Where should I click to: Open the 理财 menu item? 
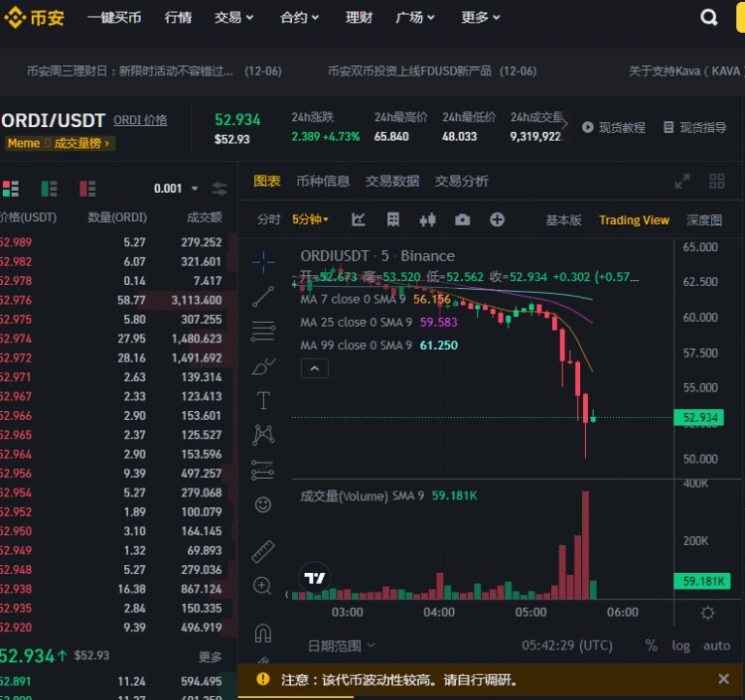(359, 18)
